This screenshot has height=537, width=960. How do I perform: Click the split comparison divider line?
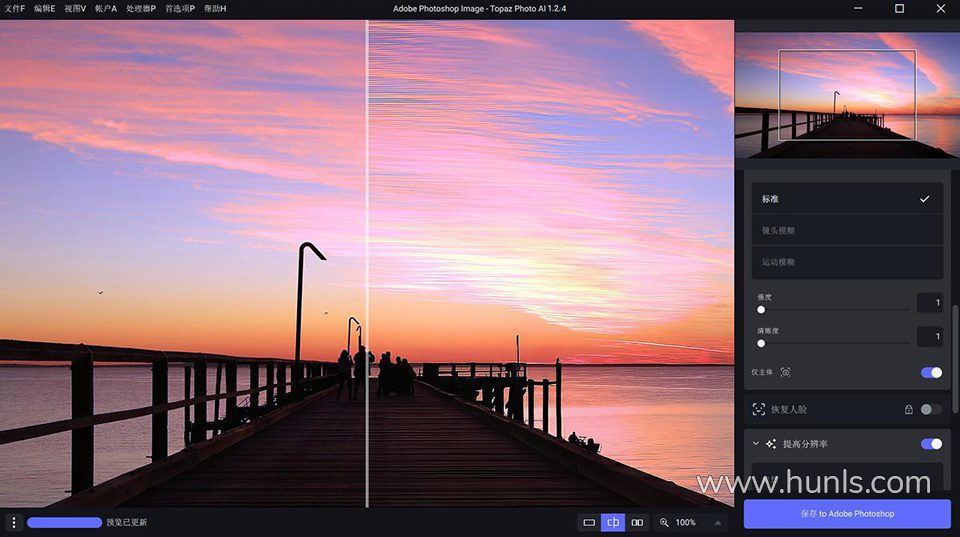[367, 263]
